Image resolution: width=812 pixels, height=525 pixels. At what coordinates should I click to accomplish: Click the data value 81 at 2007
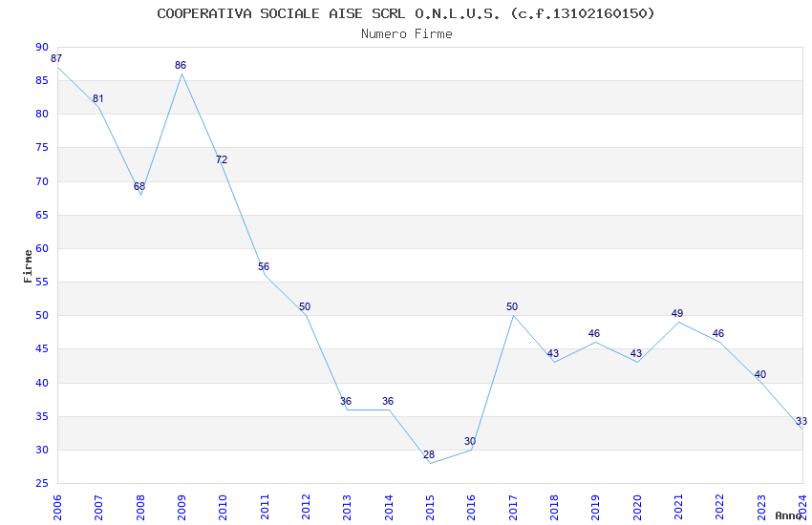[97, 98]
